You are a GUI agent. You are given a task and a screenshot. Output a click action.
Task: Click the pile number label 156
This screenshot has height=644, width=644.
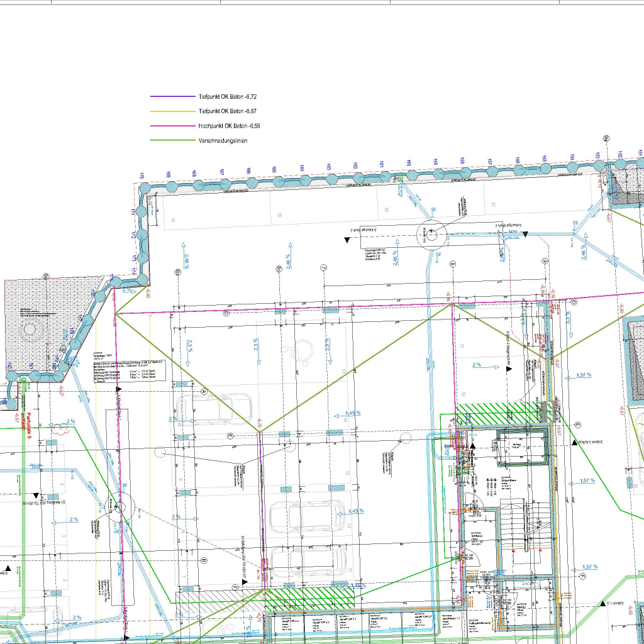tap(518, 160)
